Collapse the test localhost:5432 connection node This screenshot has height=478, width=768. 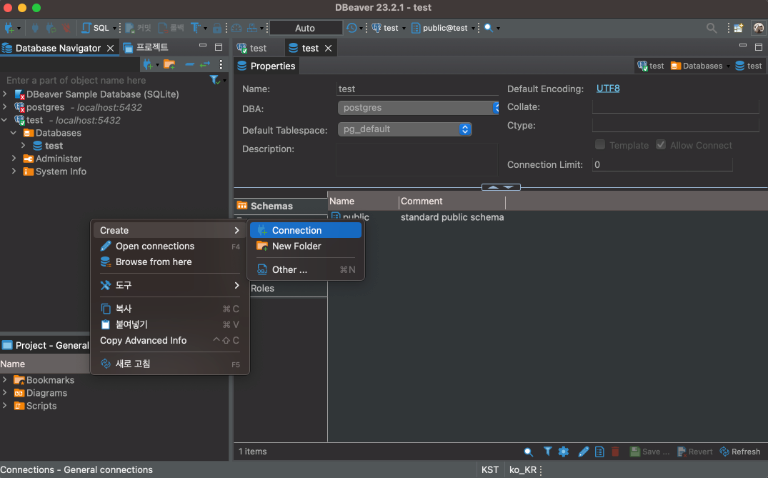pyautogui.click(x=5, y=120)
